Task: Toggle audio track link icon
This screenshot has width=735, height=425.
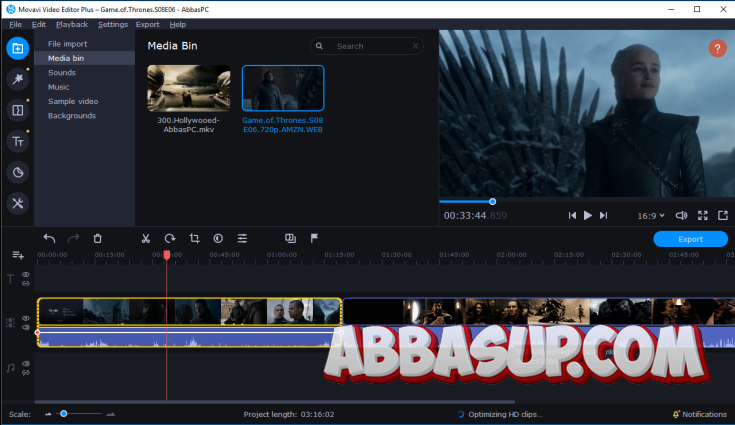Action: 26,373
